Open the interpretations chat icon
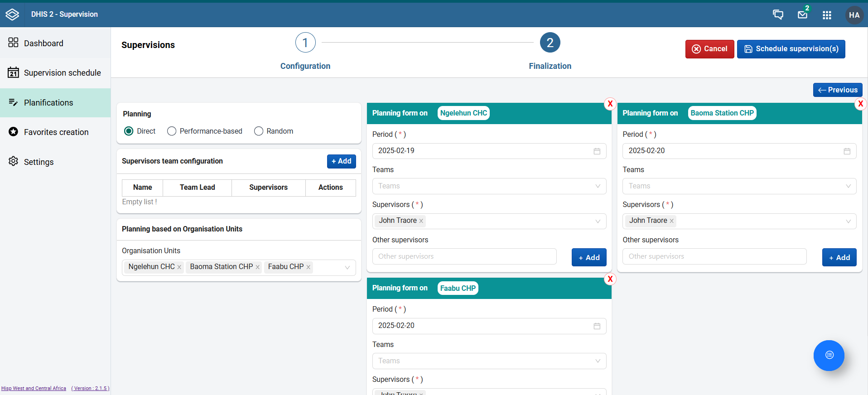The height and width of the screenshot is (395, 868). click(x=778, y=14)
